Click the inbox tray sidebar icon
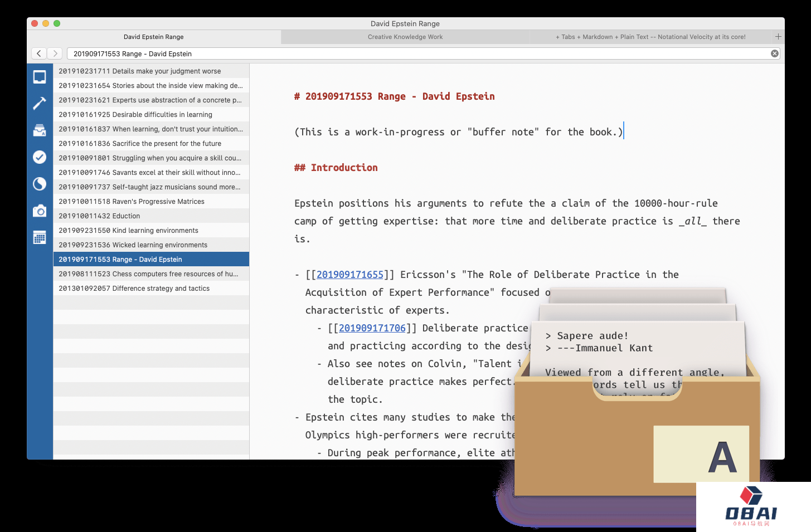The image size is (811, 532). click(40, 77)
